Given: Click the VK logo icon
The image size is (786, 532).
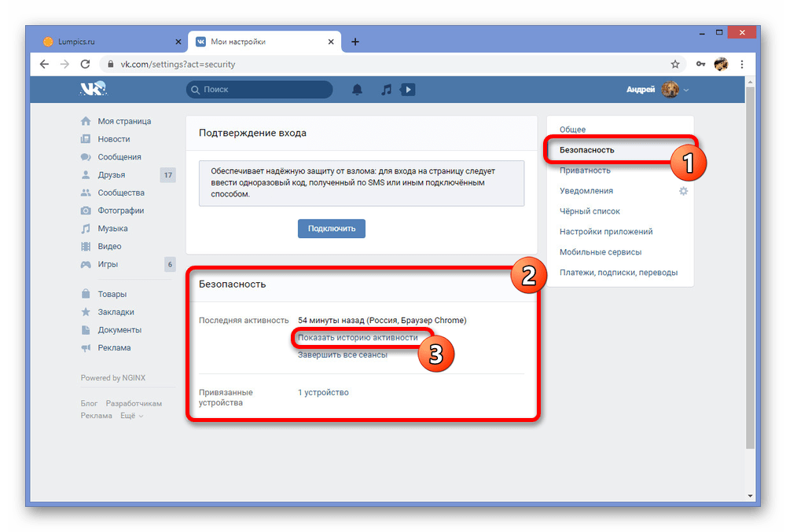Looking at the screenshot, I should click(x=94, y=89).
